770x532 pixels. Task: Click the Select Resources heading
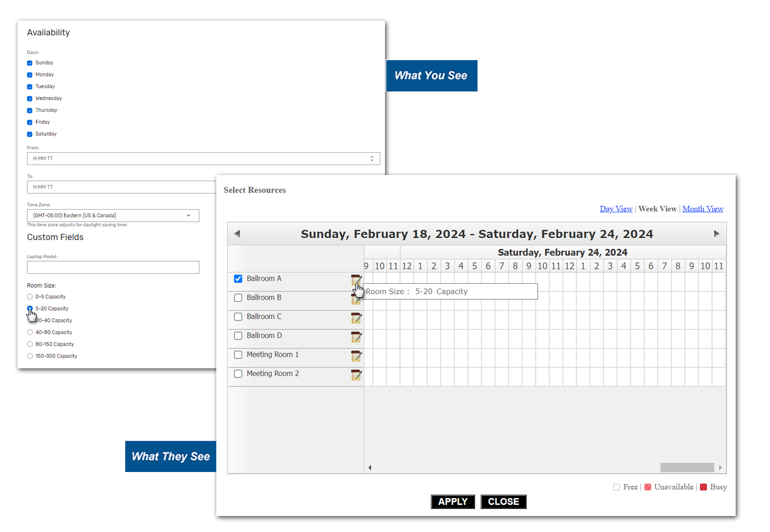[254, 190]
